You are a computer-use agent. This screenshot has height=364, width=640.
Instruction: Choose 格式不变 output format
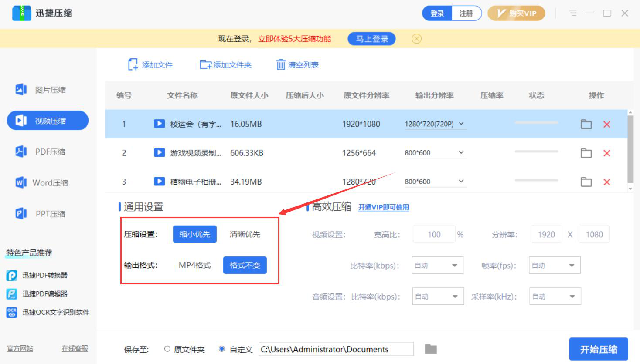coord(245,265)
